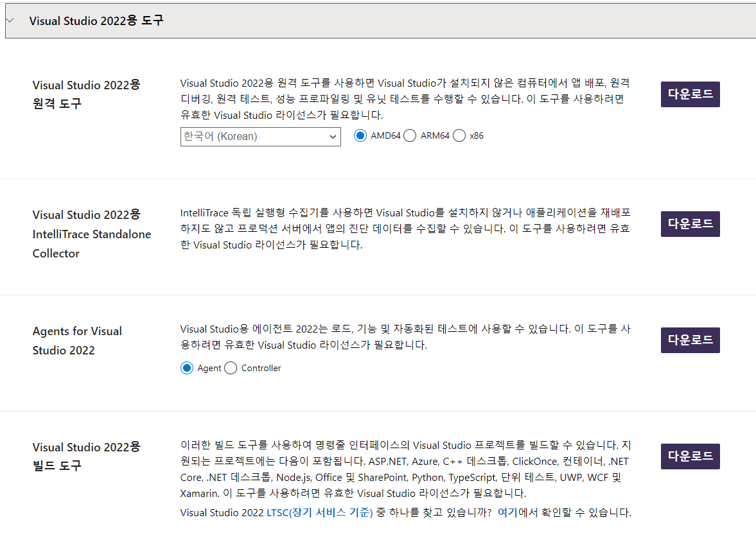The width and height of the screenshot is (756, 556).
Task: Click the IntelliTrace 독립 실행형 수집기 description
Action: click(405, 229)
